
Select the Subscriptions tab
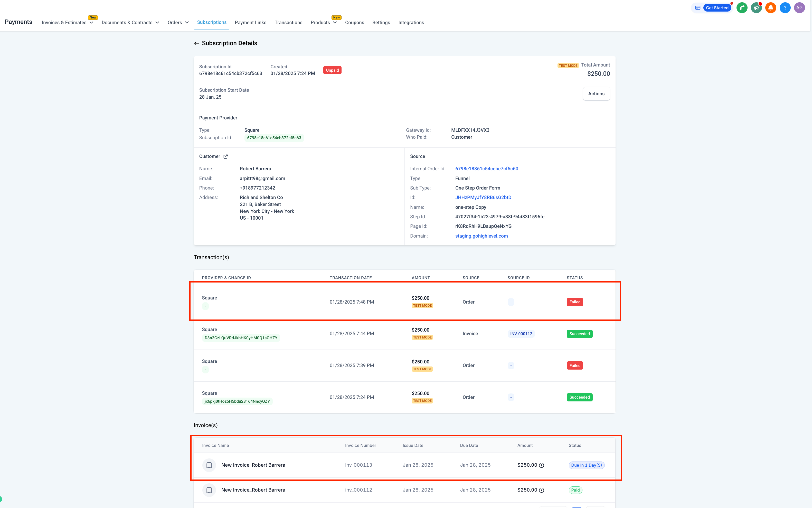pyautogui.click(x=212, y=22)
